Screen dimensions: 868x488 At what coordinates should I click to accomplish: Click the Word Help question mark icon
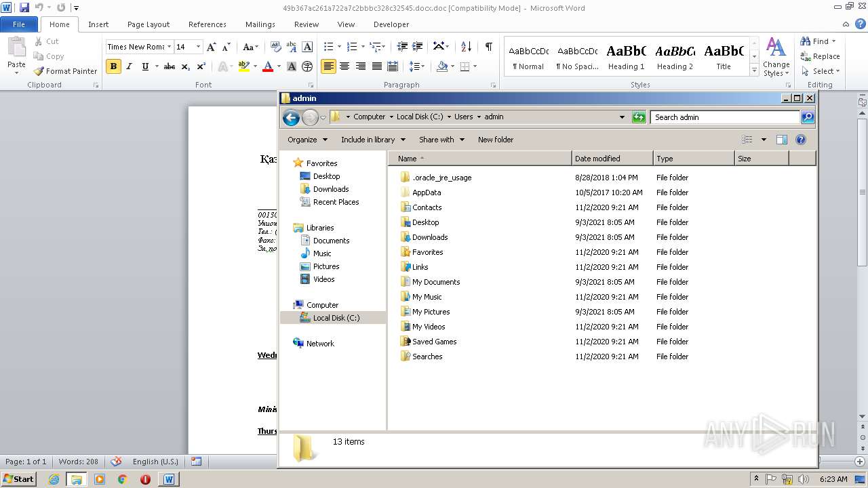click(861, 24)
